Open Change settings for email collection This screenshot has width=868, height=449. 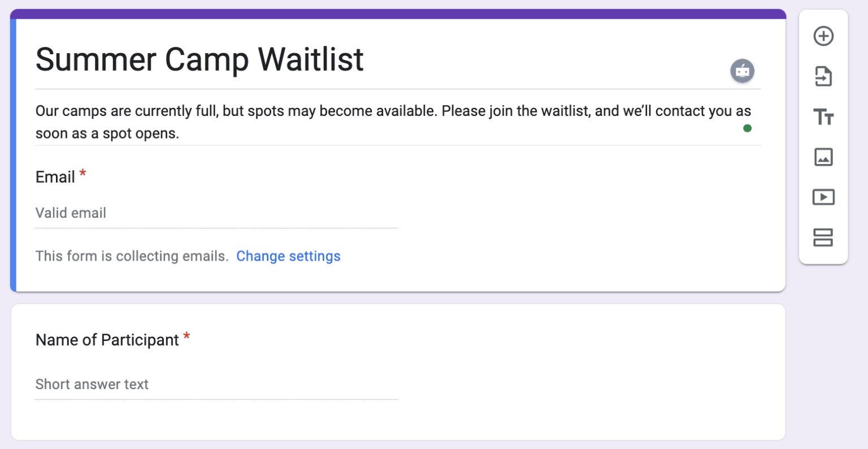[x=288, y=256]
